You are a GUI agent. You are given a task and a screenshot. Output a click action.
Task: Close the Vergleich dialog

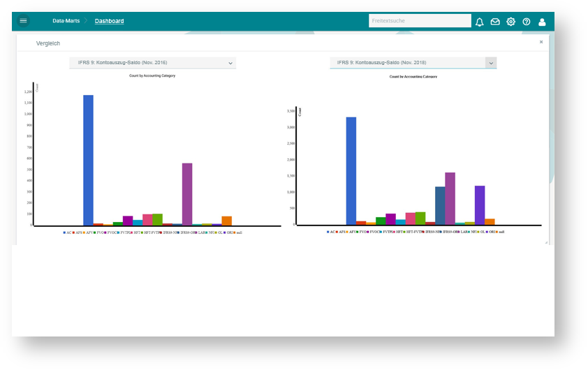[541, 42]
